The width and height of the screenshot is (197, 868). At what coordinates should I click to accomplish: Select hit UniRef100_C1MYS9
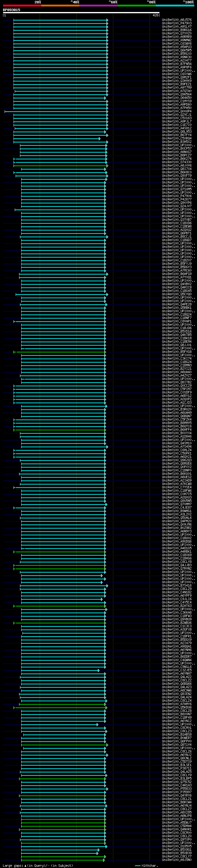[177, 101]
